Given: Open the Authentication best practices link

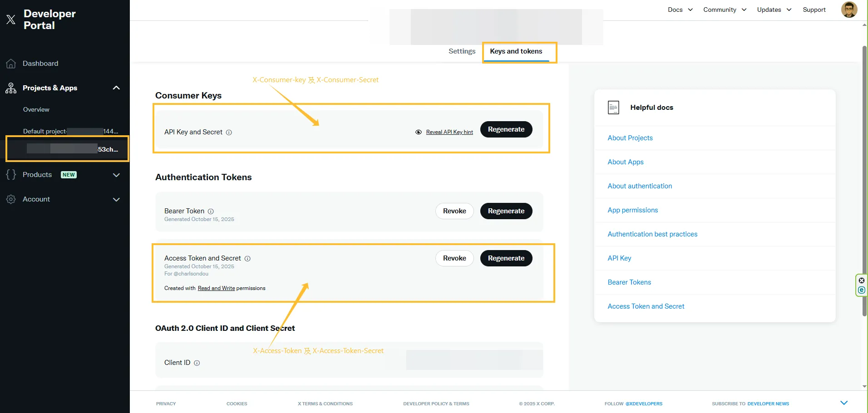Looking at the screenshot, I should (x=652, y=234).
